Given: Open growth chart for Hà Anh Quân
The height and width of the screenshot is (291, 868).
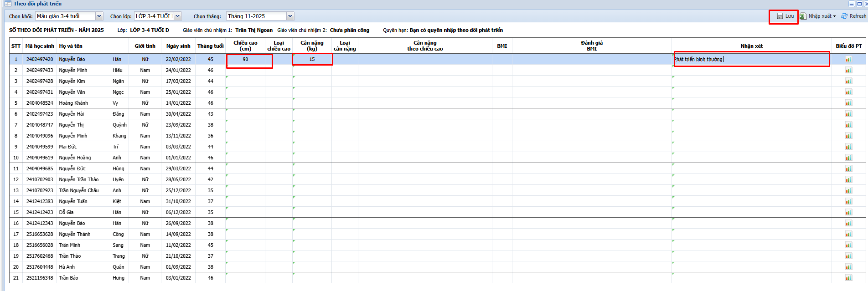Looking at the screenshot, I should tap(848, 267).
